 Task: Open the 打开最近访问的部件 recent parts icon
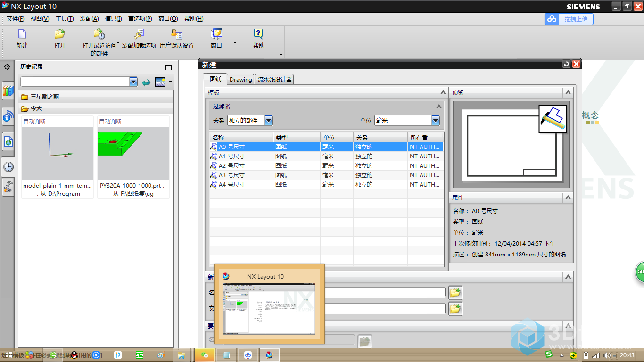coord(99,34)
